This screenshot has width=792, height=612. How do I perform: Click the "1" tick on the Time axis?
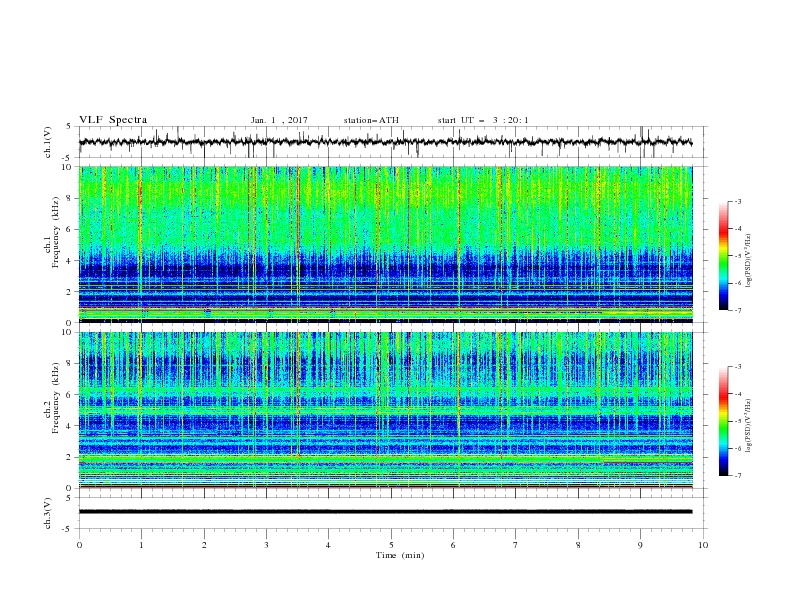pyautogui.click(x=141, y=545)
